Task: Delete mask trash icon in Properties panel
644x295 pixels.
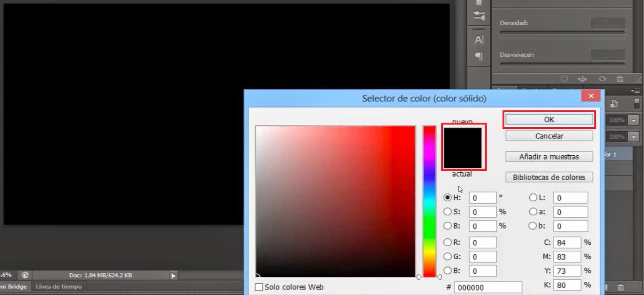Action: [x=620, y=78]
